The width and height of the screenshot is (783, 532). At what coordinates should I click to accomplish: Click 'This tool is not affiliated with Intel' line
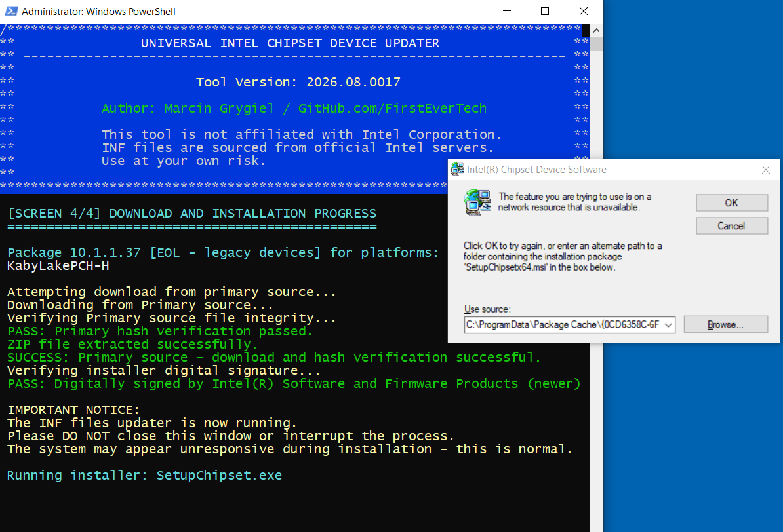click(302, 135)
